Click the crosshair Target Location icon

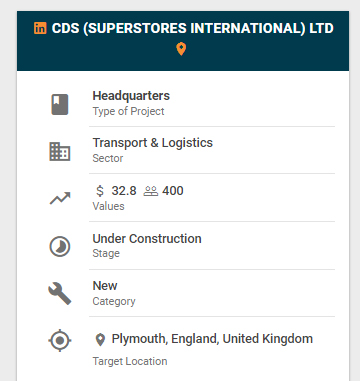[x=60, y=340]
